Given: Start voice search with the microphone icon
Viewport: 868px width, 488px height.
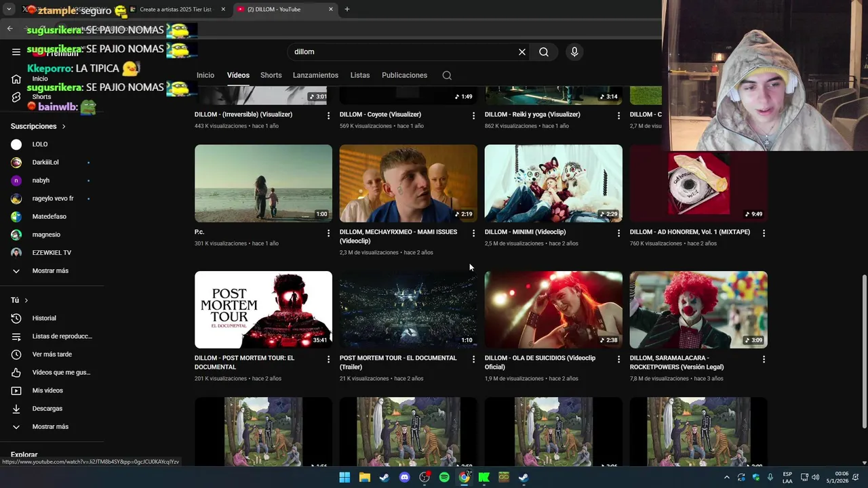Looking at the screenshot, I should pos(574,52).
